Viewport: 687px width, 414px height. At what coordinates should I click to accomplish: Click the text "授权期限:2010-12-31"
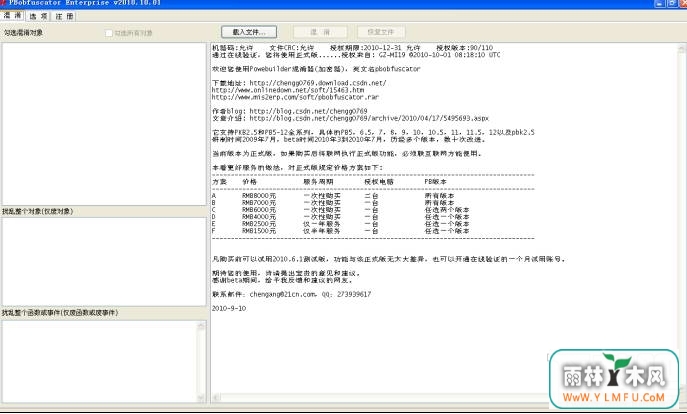tap(366, 48)
